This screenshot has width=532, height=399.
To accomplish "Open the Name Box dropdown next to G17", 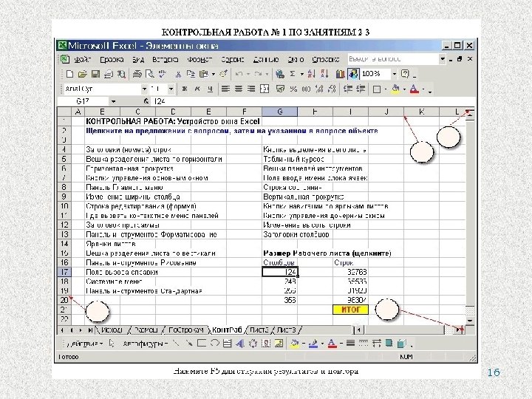I will tap(113, 101).
